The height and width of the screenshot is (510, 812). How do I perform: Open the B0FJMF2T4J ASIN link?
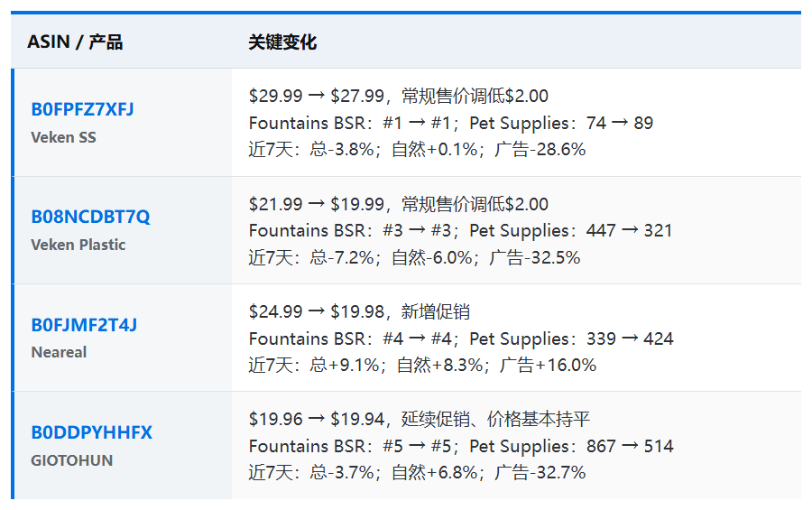84,325
